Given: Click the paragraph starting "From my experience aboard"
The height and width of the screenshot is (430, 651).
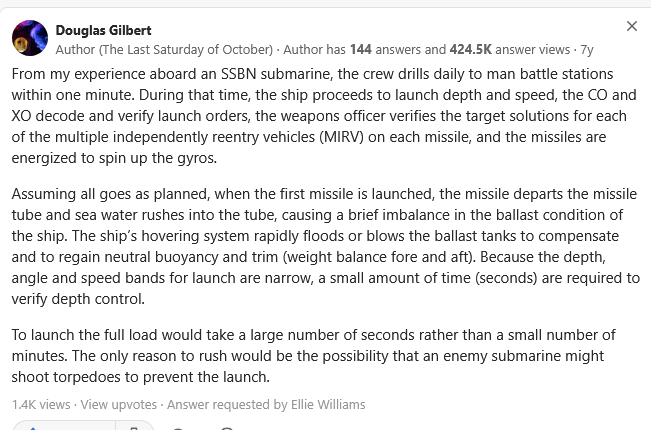Looking at the screenshot, I should pos(324,116).
